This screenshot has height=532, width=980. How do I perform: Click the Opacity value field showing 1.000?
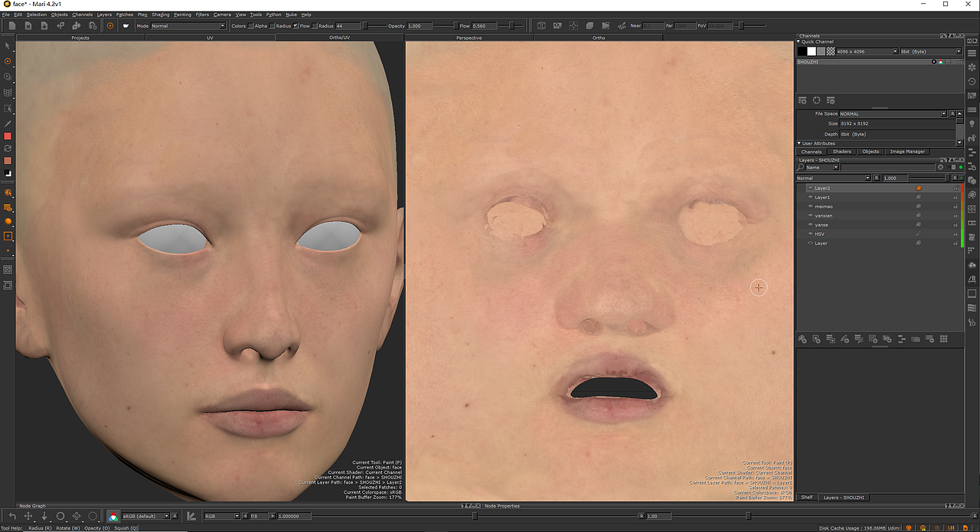point(420,26)
